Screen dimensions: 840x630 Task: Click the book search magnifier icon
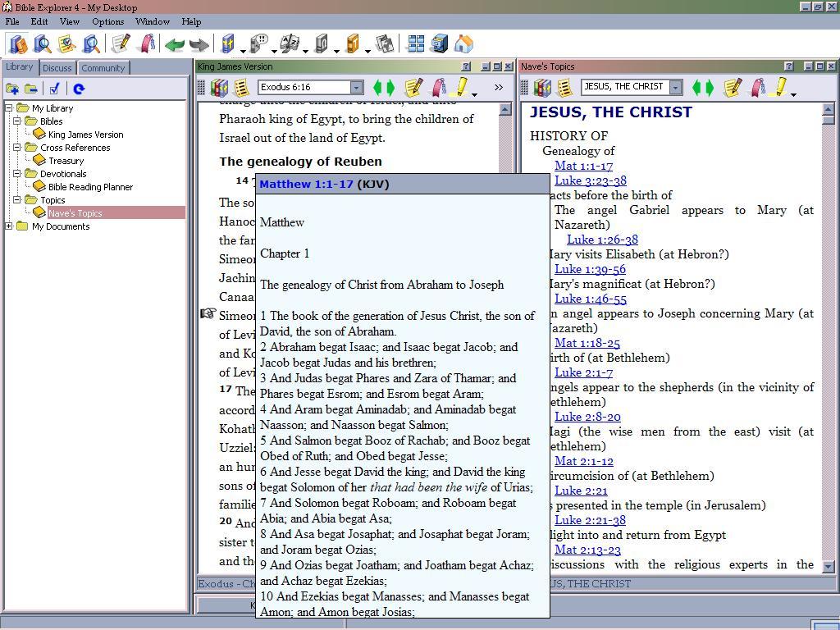[x=43, y=44]
